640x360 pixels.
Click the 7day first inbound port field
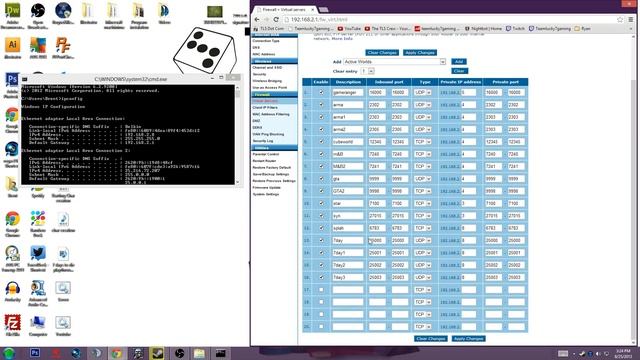click(377, 240)
